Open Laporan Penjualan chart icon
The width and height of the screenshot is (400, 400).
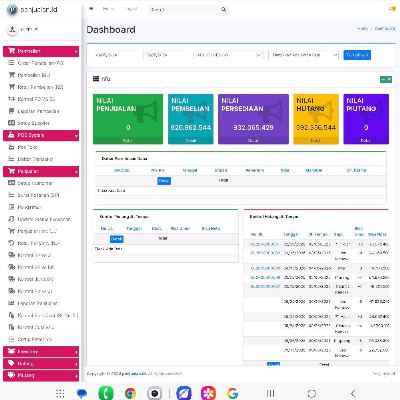pyautogui.click(x=11, y=303)
